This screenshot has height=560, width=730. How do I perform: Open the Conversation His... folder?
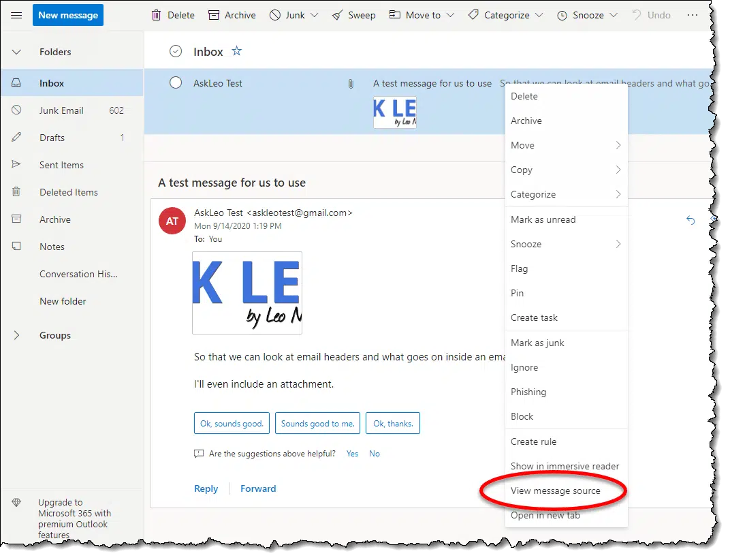click(78, 274)
